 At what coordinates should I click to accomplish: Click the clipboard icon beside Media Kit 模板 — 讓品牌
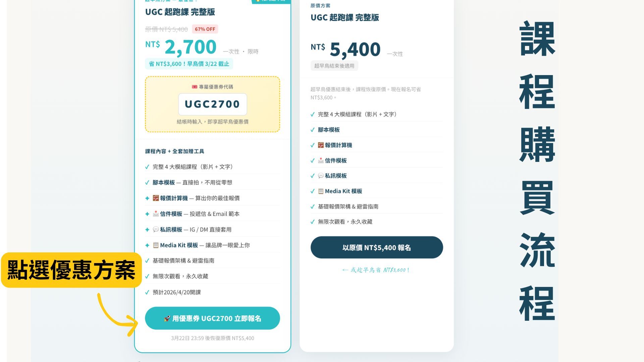pos(156,245)
